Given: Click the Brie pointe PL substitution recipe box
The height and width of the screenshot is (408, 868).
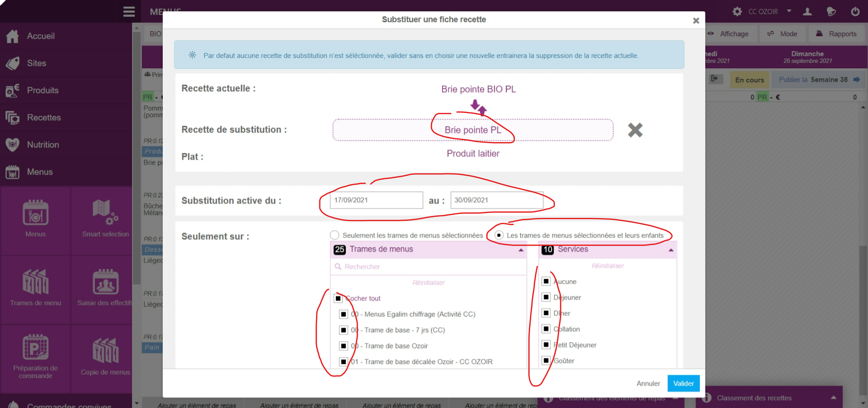Looking at the screenshot, I should tap(473, 130).
